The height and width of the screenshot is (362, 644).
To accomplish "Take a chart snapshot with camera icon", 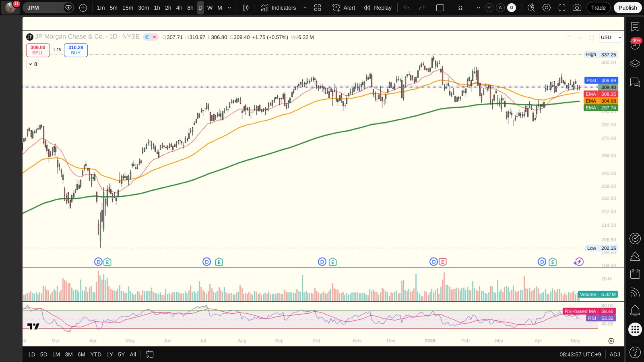I will [x=577, y=8].
